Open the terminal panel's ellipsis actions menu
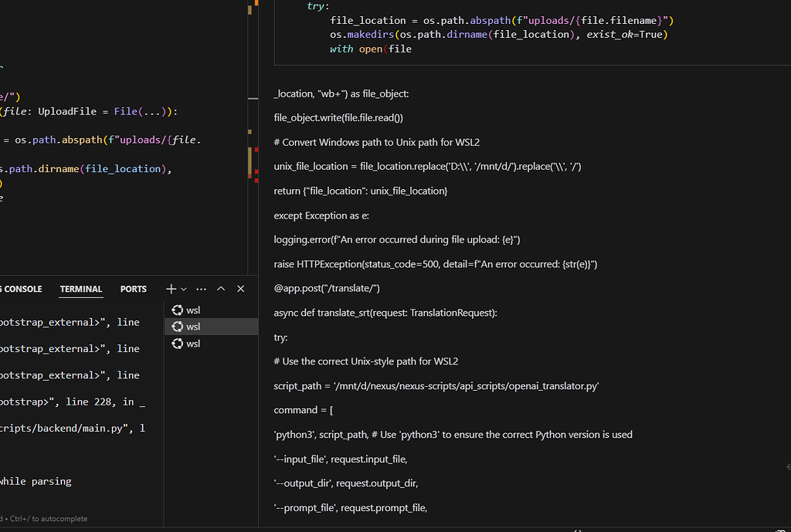The height and width of the screenshot is (532, 791). click(202, 289)
